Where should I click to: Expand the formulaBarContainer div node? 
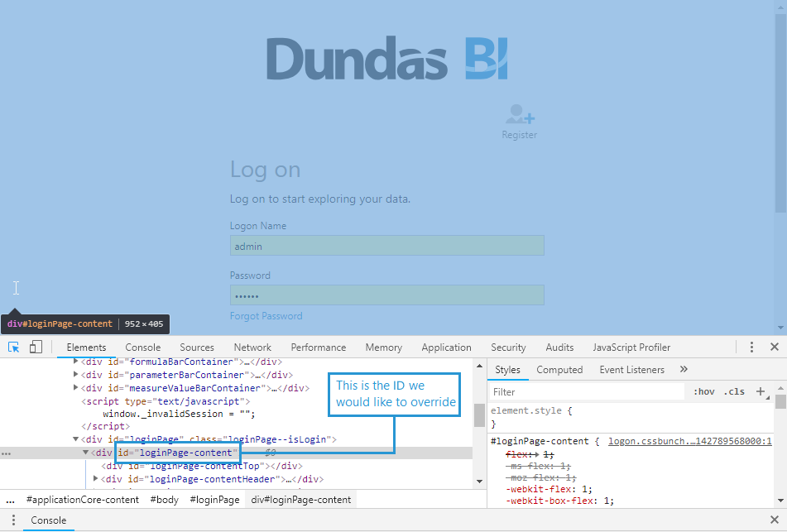(x=76, y=362)
